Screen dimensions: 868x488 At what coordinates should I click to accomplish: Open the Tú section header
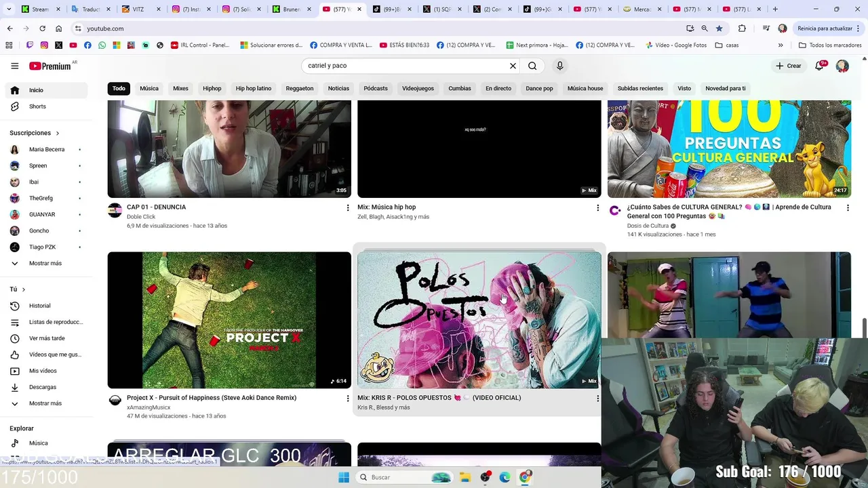point(18,289)
